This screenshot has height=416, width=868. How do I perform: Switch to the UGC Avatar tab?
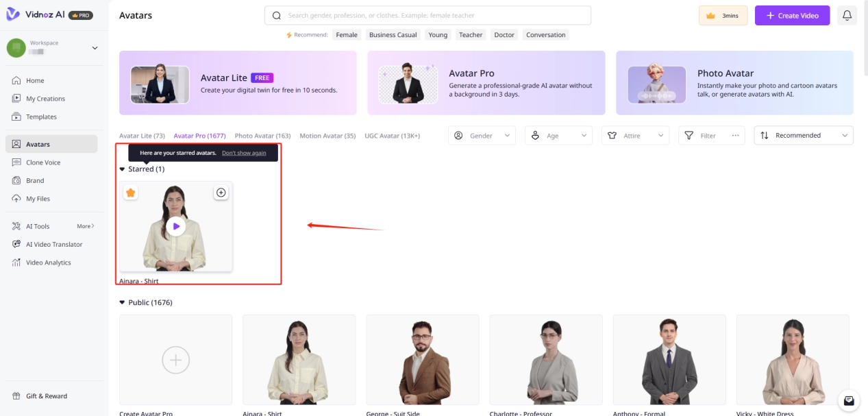(392, 136)
